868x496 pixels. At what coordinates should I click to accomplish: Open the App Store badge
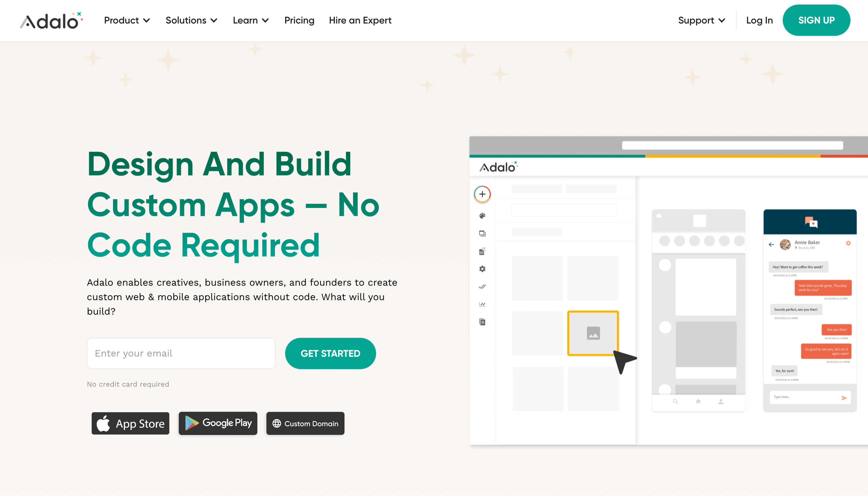click(x=131, y=423)
